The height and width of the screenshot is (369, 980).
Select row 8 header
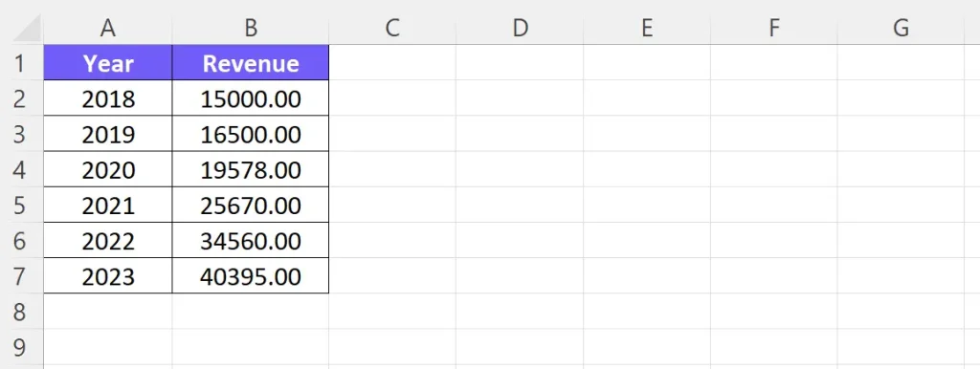click(21, 312)
